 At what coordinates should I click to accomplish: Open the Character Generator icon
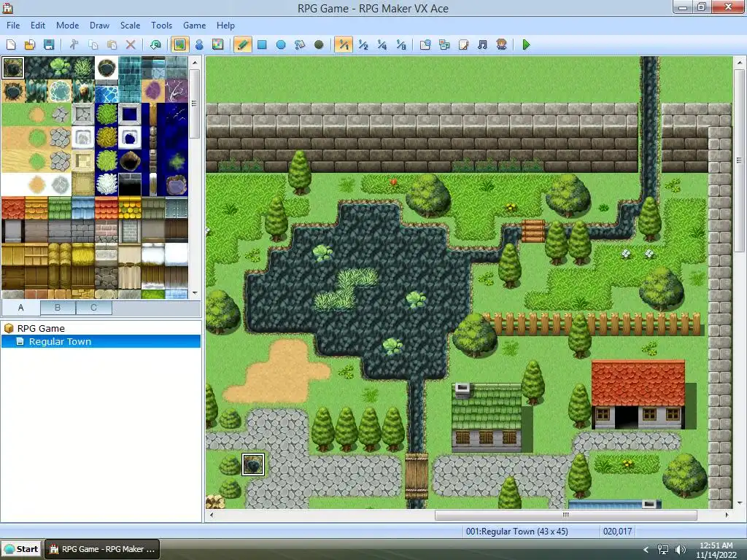[501, 44]
